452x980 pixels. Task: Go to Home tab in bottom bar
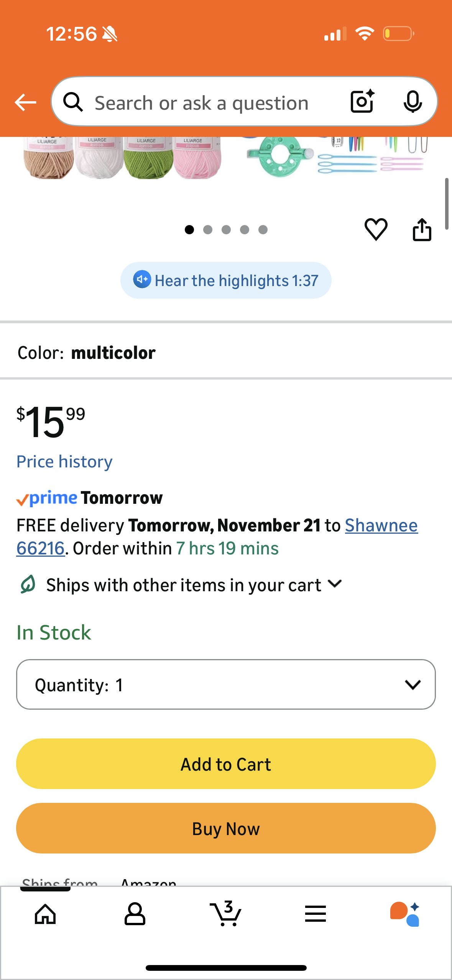45,914
